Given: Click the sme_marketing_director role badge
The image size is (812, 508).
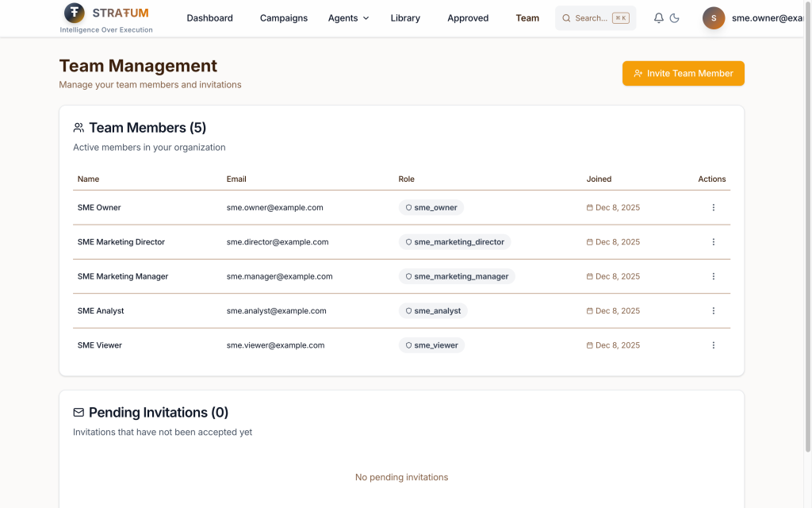Looking at the screenshot, I should [454, 242].
